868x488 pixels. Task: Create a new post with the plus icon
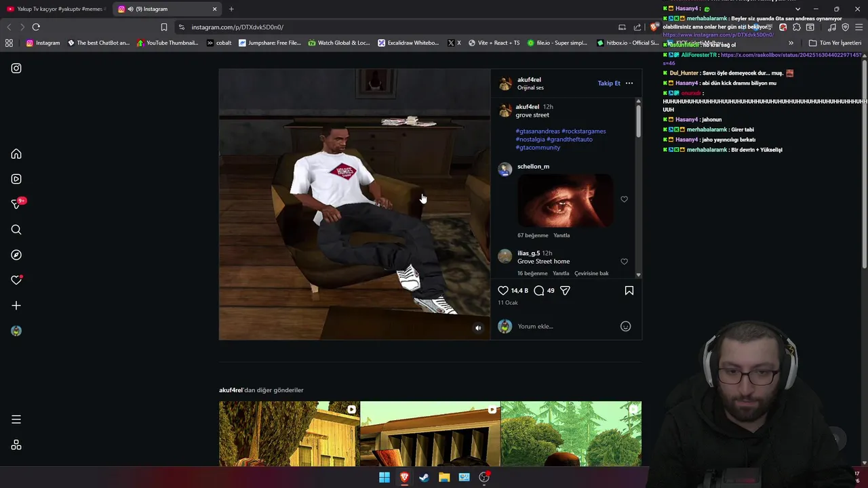point(16,306)
